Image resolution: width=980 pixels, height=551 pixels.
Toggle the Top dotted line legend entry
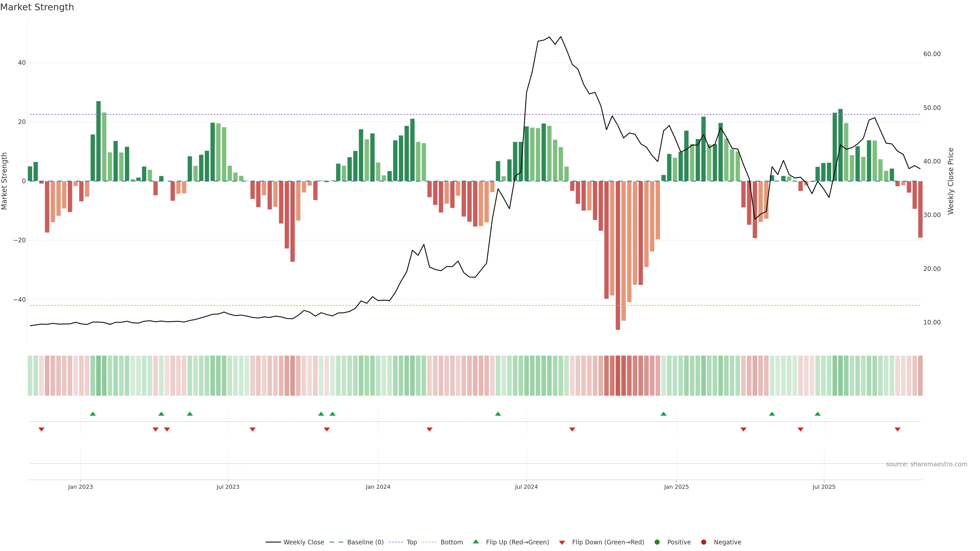411,542
